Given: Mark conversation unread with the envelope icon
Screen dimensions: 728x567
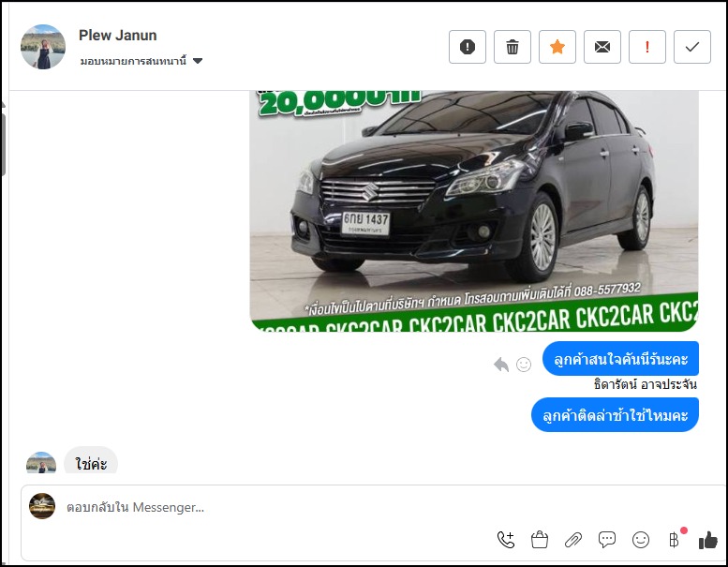Looking at the screenshot, I should pos(602,47).
